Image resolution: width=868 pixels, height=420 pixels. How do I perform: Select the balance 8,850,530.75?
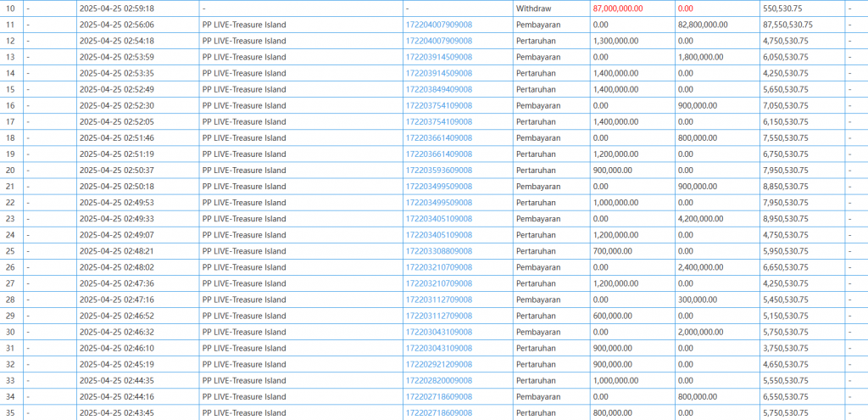click(786, 186)
